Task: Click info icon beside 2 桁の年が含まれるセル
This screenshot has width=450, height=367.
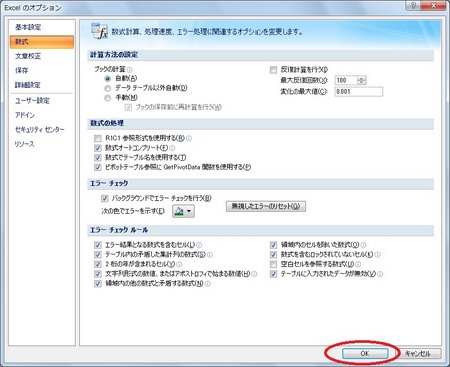Action: (179, 265)
